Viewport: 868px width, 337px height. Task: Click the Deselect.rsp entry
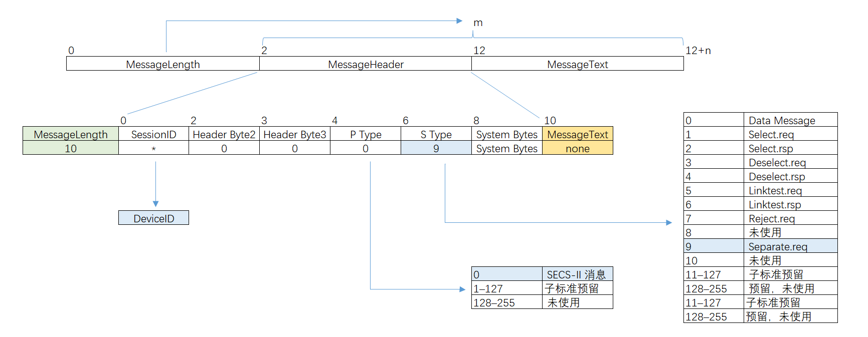point(776,176)
